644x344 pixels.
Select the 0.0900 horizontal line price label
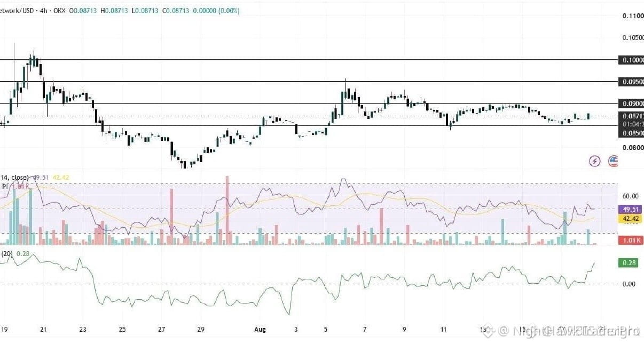pos(631,103)
